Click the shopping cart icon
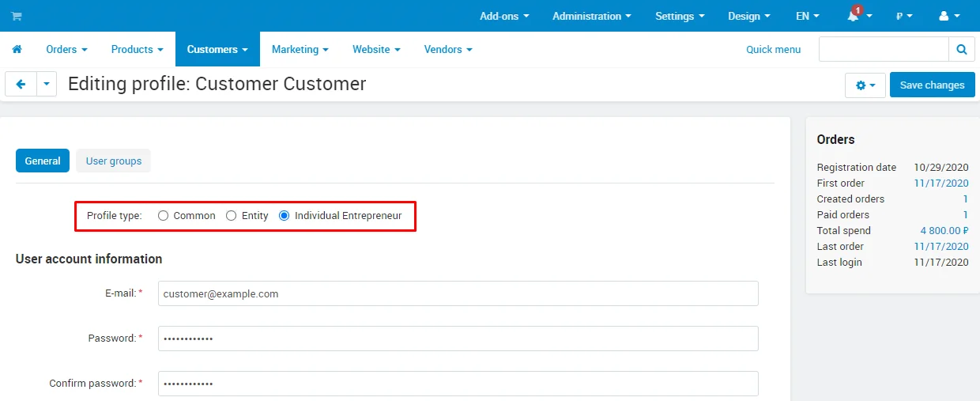Image resolution: width=980 pixels, height=401 pixels. 17,16
